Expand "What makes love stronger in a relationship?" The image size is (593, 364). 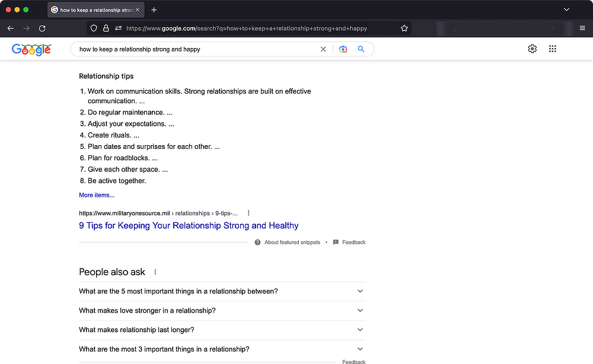[222, 311]
